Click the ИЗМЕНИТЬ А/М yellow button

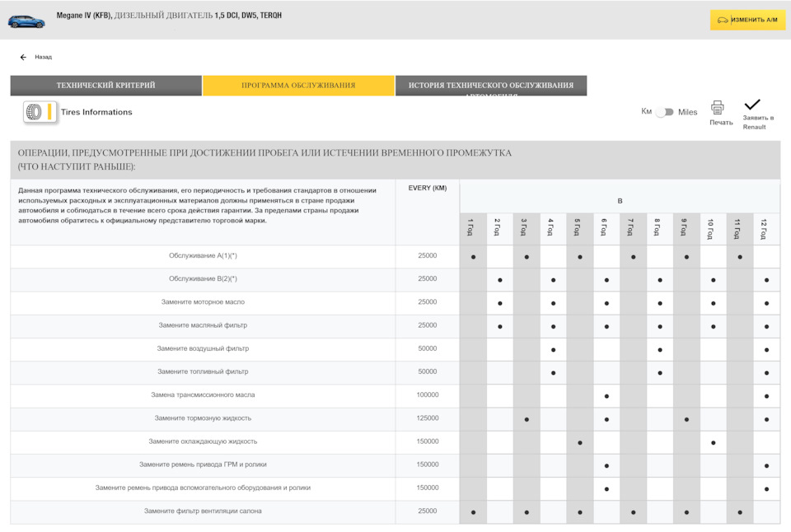click(x=747, y=20)
